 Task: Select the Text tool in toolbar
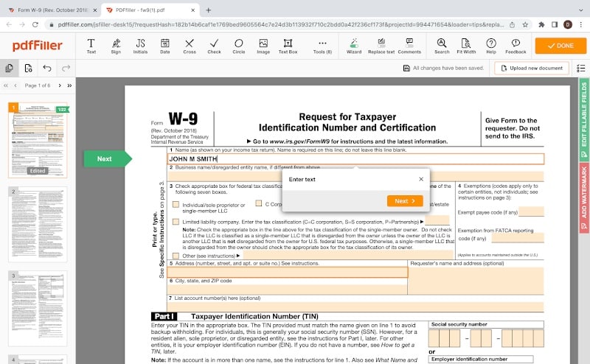(91, 46)
